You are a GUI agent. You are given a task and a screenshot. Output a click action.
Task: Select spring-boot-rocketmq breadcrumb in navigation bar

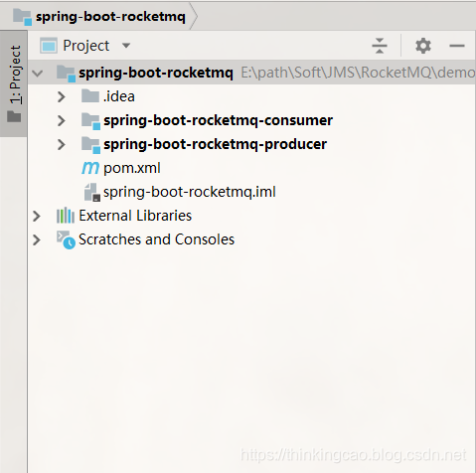point(110,17)
